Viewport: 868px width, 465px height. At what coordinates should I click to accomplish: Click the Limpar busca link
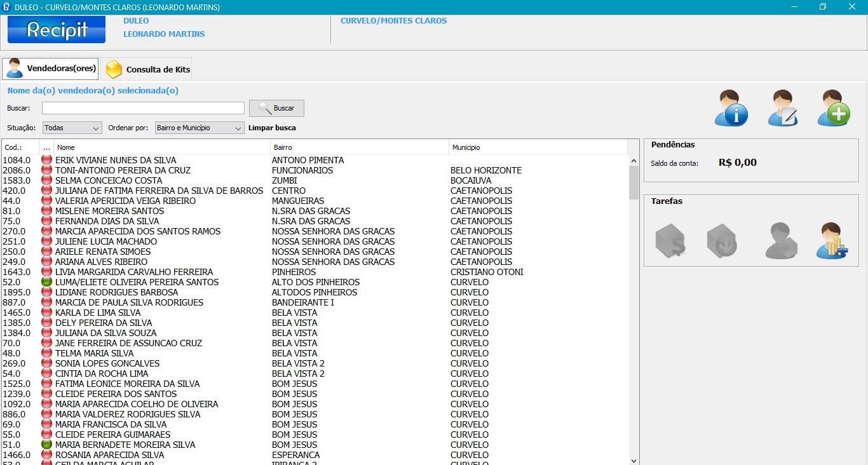click(272, 128)
